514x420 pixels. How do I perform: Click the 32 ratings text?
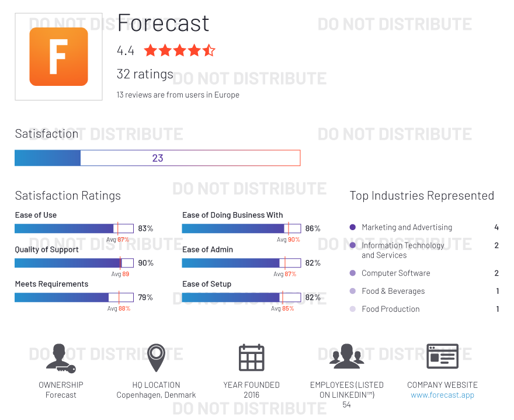click(145, 74)
